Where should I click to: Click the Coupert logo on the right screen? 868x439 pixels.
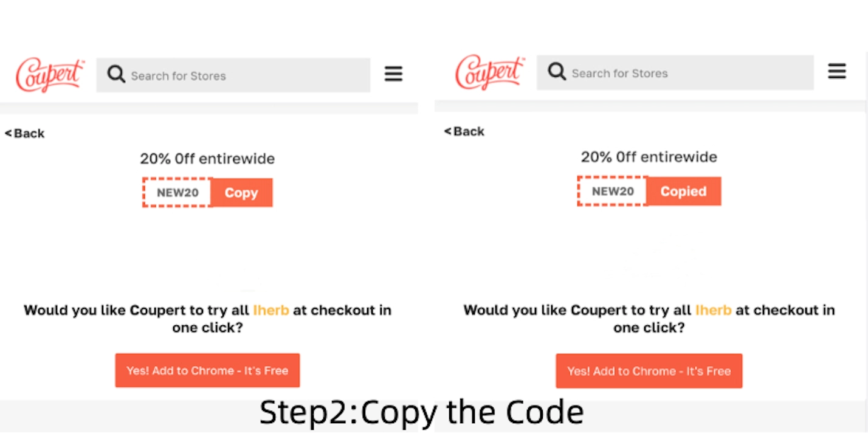(x=490, y=72)
